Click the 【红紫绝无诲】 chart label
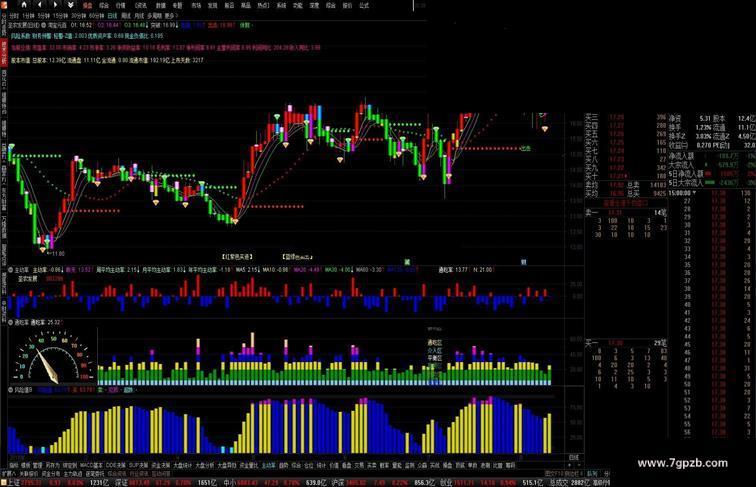The height and width of the screenshot is (487, 756). (237, 257)
